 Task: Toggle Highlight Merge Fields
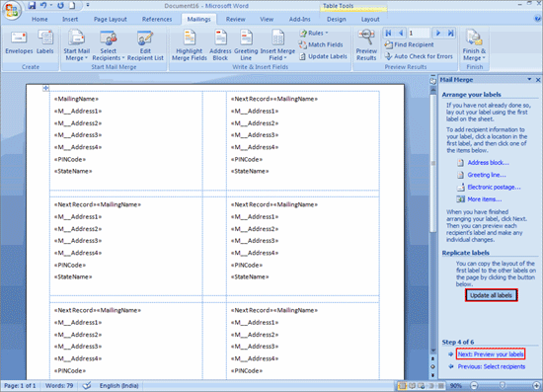click(190, 45)
